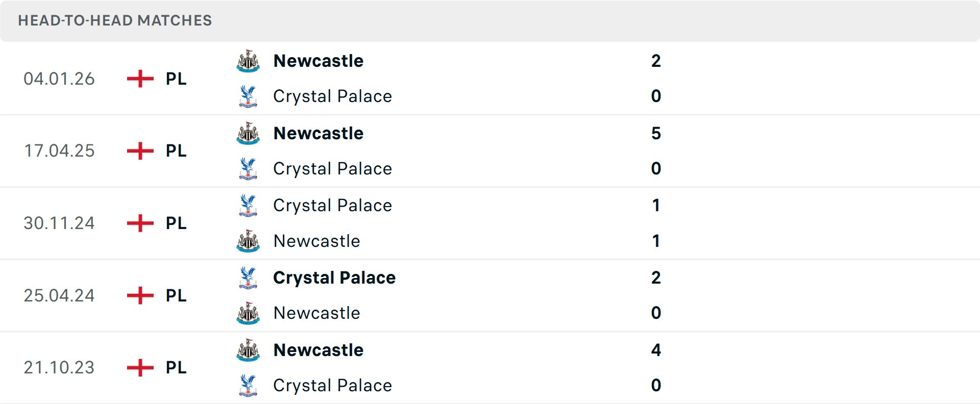Click the Newcastle crest in the 21.10.23 row
The image size is (980, 404).
coord(248,350)
